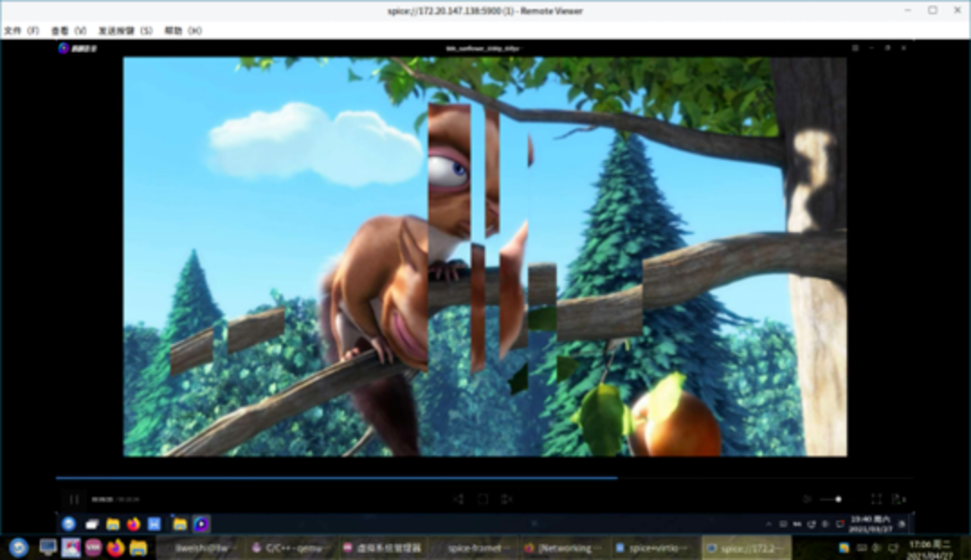Open the volume icon in host tray
Image resolution: width=971 pixels, height=560 pixels.
(x=876, y=547)
